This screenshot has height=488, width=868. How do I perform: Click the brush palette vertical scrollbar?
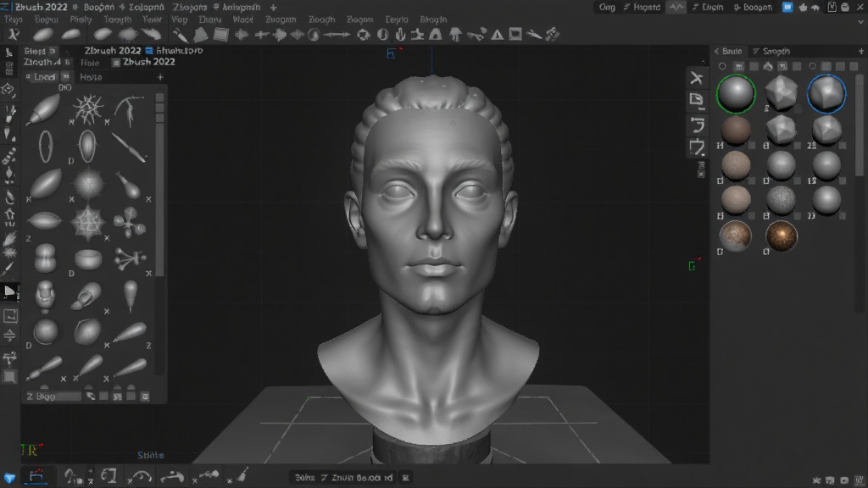click(x=160, y=184)
